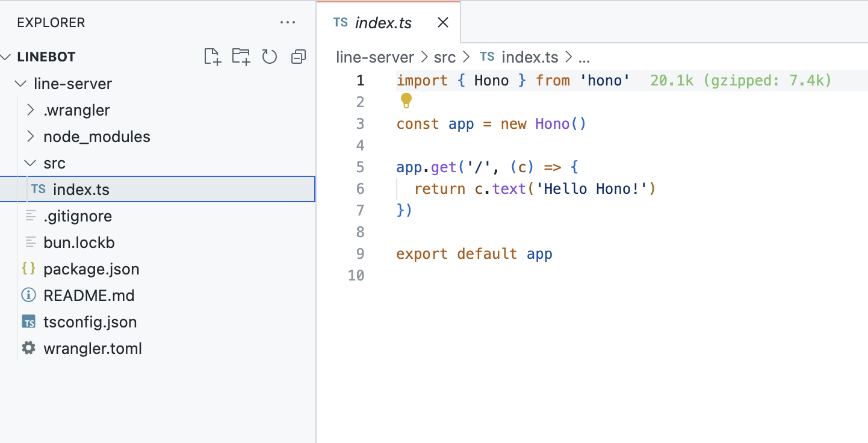Expand the .wrangler folder chevron

(30, 110)
